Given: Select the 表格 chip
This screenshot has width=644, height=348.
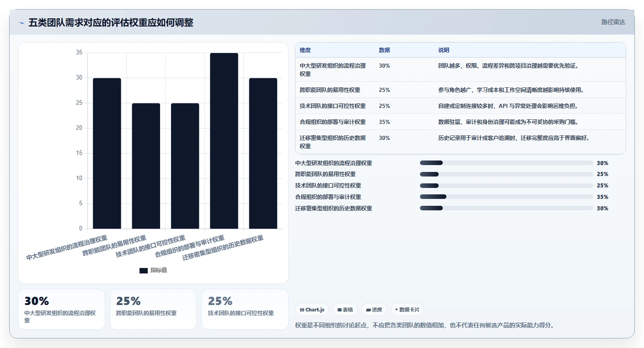Looking at the screenshot, I should click(x=345, y=310).
